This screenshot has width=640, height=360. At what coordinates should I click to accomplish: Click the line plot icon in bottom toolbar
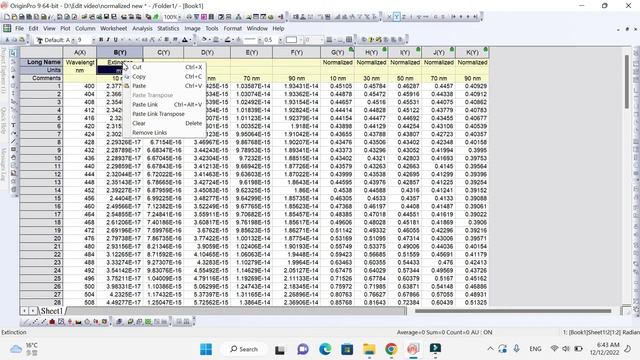tap(27, 322)
